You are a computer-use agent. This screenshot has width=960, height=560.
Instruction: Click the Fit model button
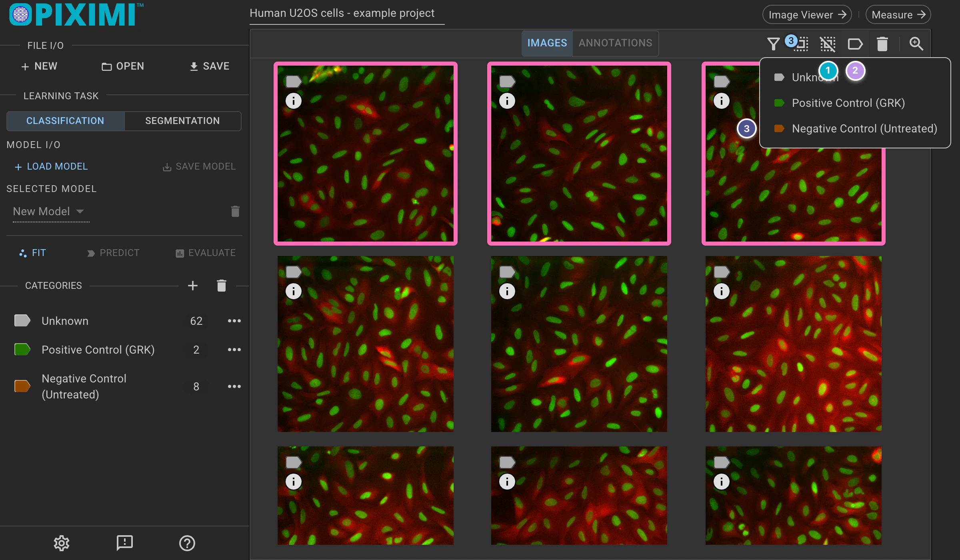pyautogui.click(x=33, y=253)
